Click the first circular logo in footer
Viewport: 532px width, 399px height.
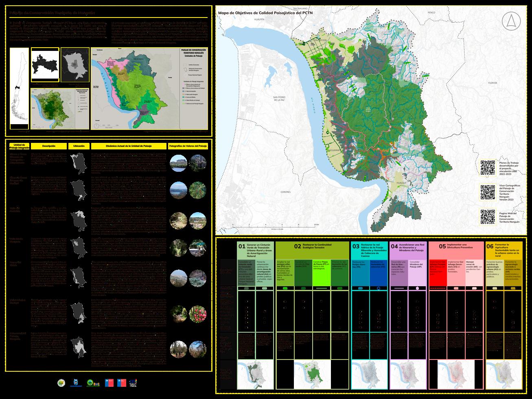pyautogui.click(x=61, y=383)
